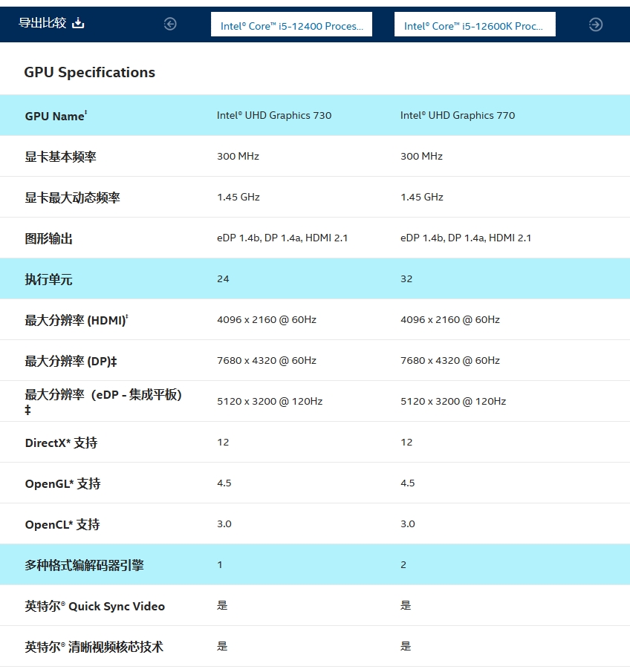Click the 多种格式编解码器引擎 row label
This screenshot has width=630, height=672.
[x=85, y=565]
